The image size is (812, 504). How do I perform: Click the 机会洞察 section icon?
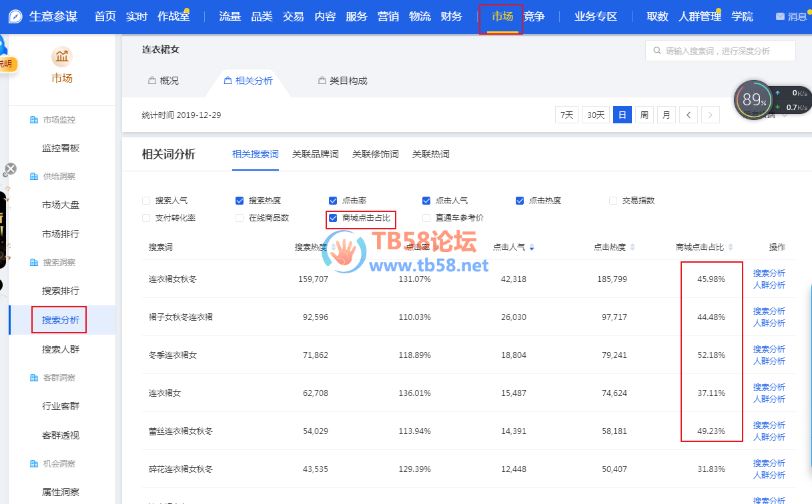34,464
